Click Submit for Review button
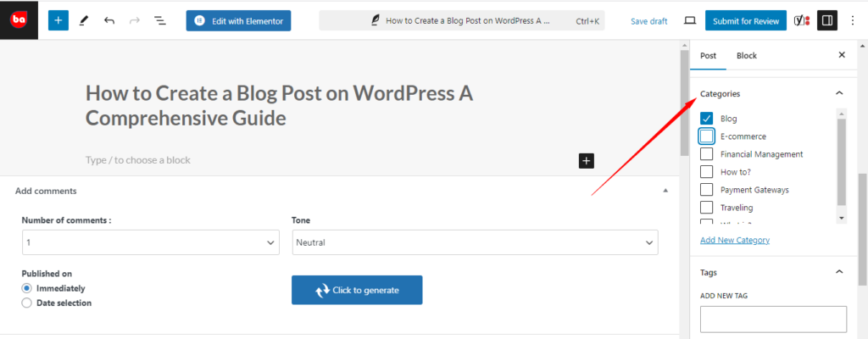This screenshot has width=868, height=339. (x=746, y=21)
